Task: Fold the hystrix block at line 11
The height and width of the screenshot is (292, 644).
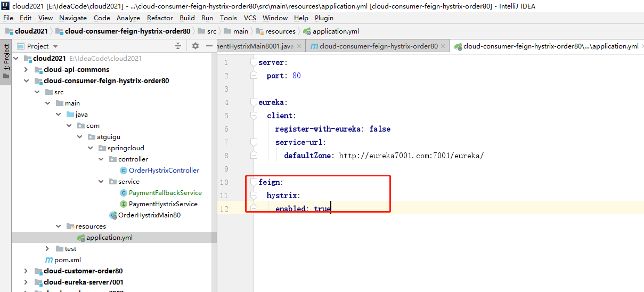Action: click(254, 196)
